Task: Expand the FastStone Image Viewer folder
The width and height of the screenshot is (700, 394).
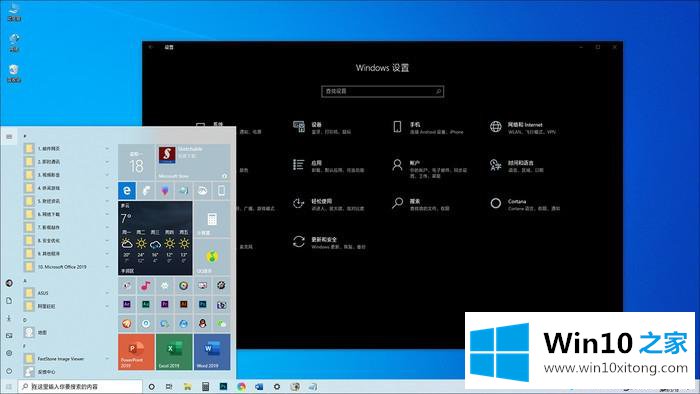Action: pos(67,359)
